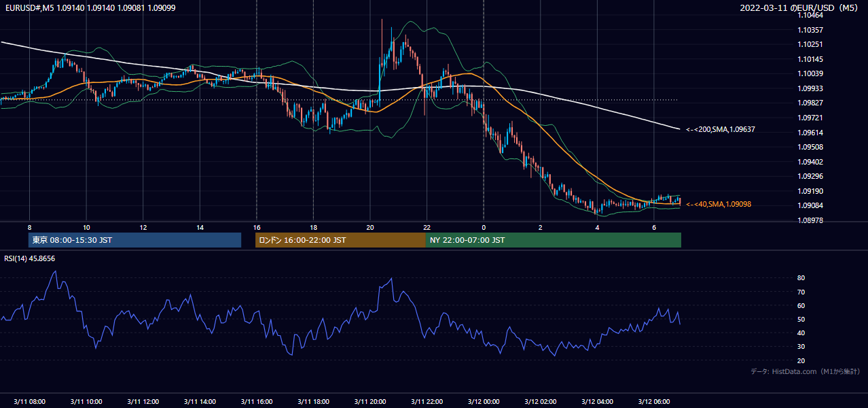Click the price axis label 1.10251
Image resolution: width=868 pixels, height=408 pixels.
click(812, 44)
